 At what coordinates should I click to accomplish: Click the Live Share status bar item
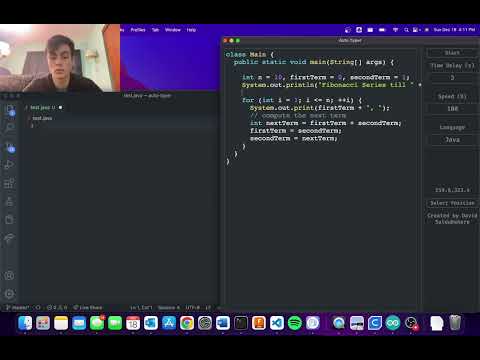point(88,307)
